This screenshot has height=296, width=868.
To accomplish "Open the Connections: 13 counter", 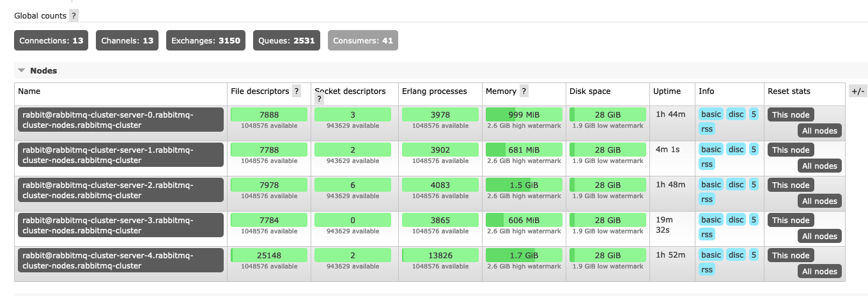I will [x=52, y=40].
